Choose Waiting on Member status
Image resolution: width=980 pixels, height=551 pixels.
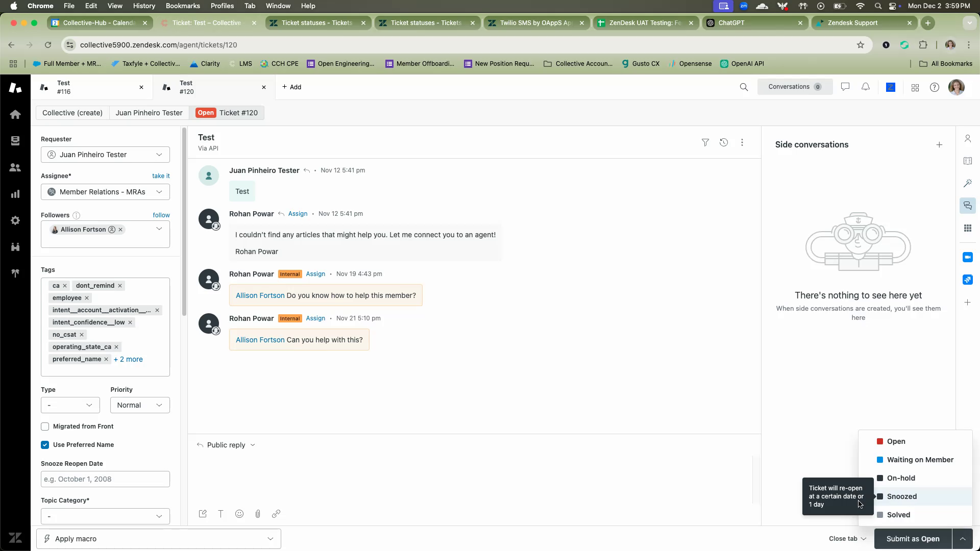click(x=920, y=460)
